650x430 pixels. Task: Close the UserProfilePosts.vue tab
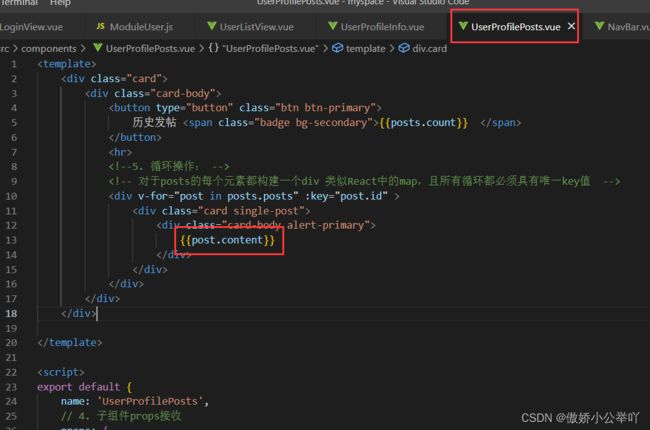[571, 26]
